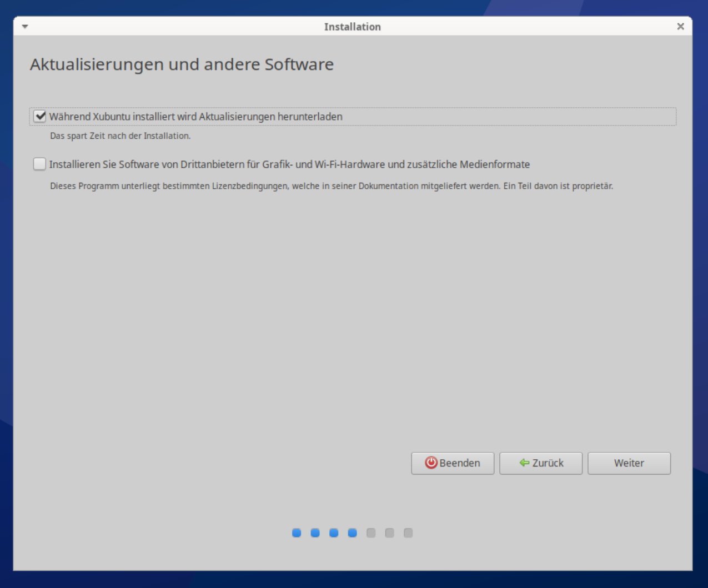Click the first blue progress dot
This screenshot has width=708, height=588.
297,533
